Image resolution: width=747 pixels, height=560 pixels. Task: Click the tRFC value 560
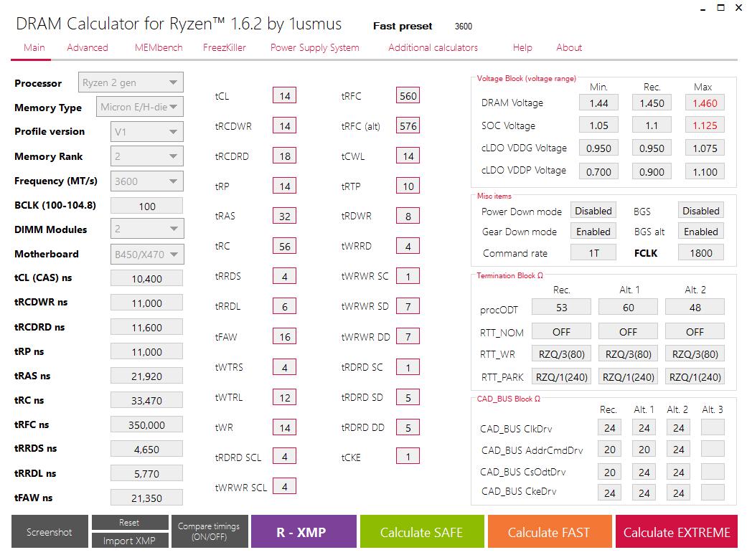tap(408, 95)
